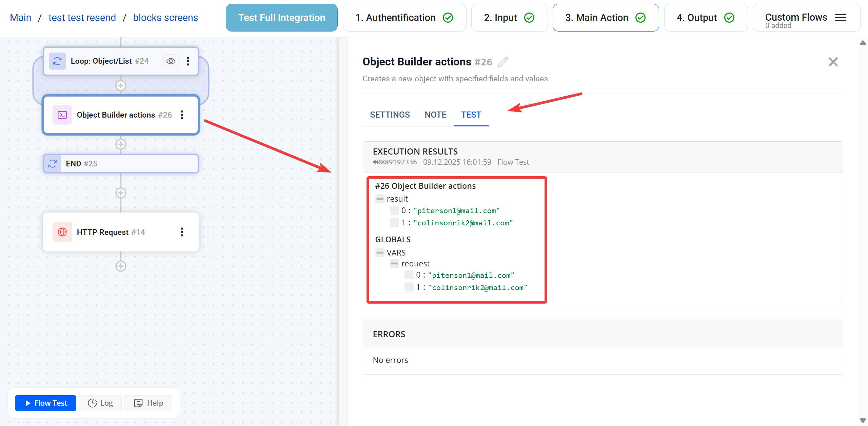Image resolution: width=868 pixels, height=426 pixels.
Task: Open the Log panel
Action: (100, 403)
